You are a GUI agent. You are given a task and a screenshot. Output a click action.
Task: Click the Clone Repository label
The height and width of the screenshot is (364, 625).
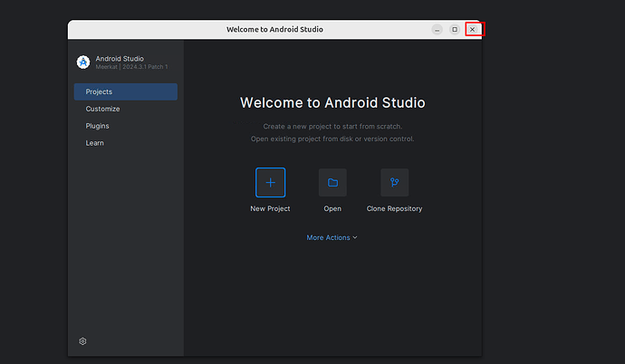coord(394,208)
